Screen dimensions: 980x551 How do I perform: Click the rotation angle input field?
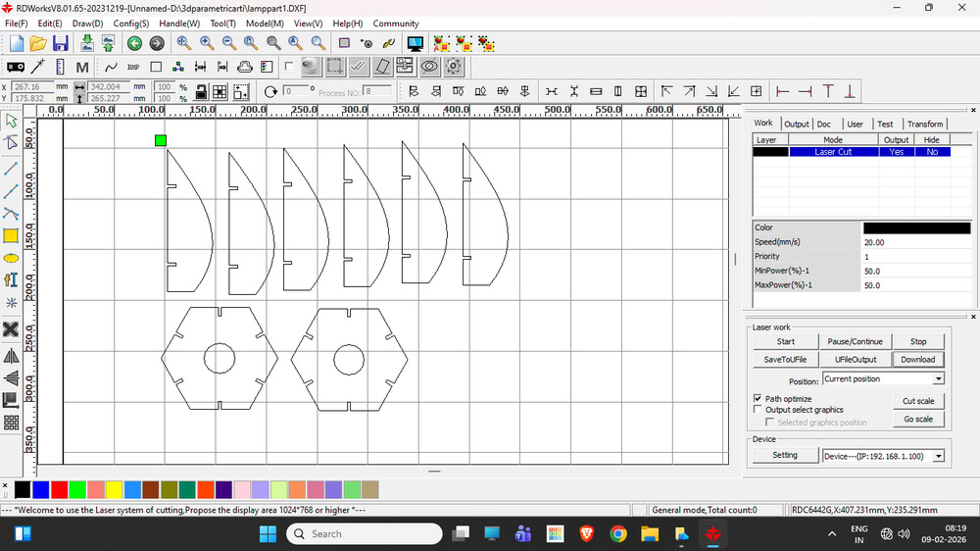(295, 91)
